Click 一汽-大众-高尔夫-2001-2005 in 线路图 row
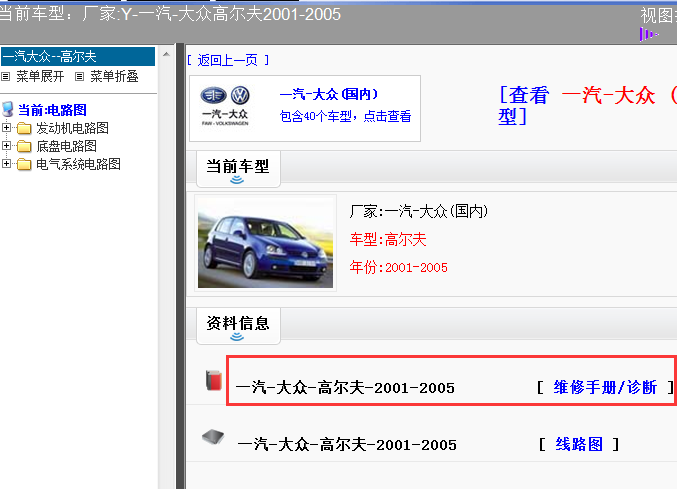Screen dimensions: 677x489 [347, 444]
